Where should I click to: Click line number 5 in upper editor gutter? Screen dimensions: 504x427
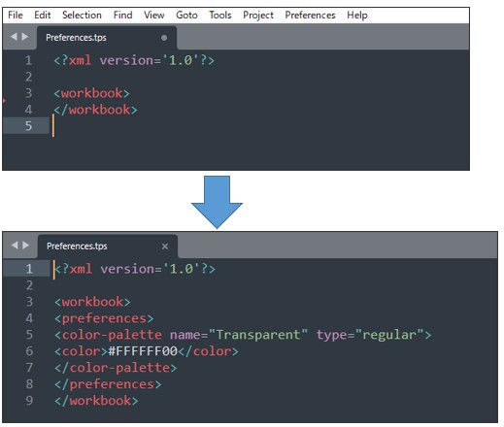pyautogui.click(x=28, y=126)
